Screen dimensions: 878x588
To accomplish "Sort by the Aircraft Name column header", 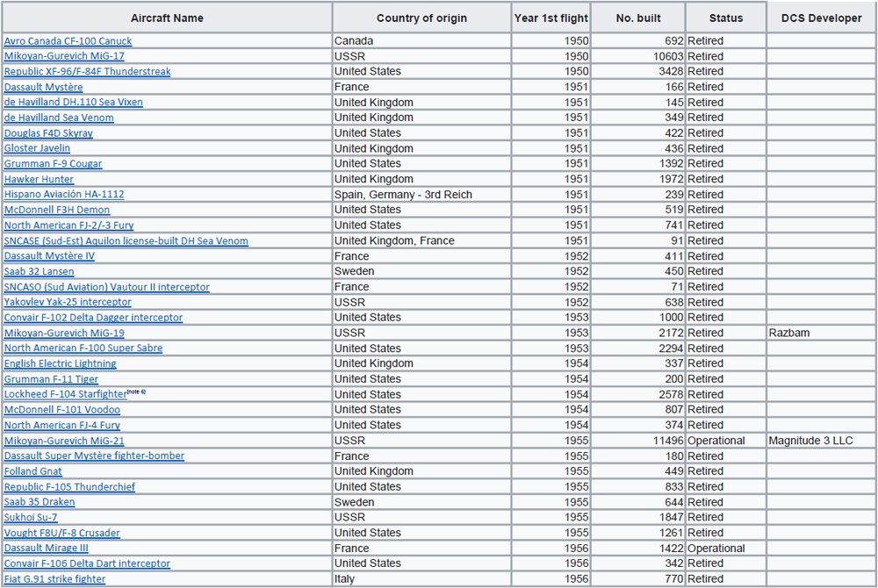I will click(167, 18).
